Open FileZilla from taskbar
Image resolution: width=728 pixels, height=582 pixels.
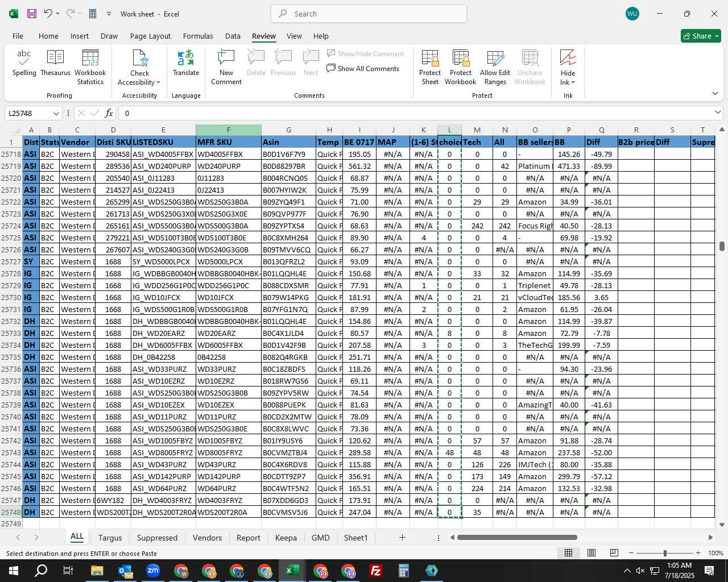click(375, 571)
